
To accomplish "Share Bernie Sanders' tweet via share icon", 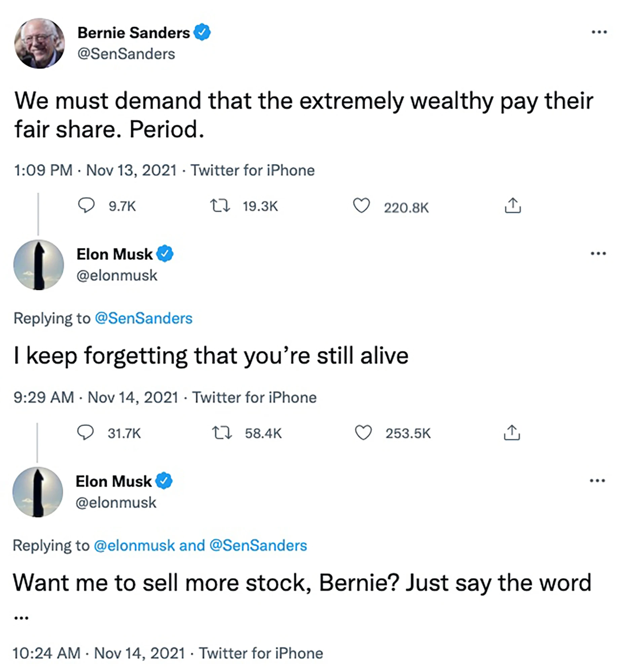I will (x=512, y=206).
